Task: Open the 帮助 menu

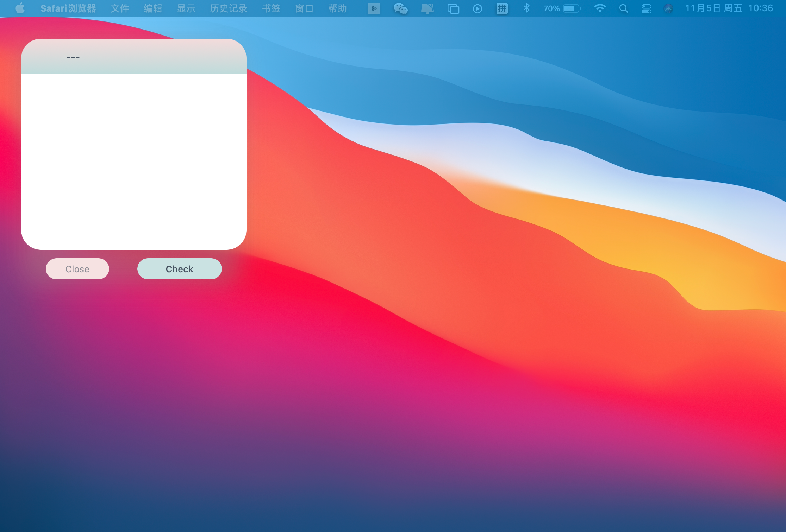Action: (337, 8)
